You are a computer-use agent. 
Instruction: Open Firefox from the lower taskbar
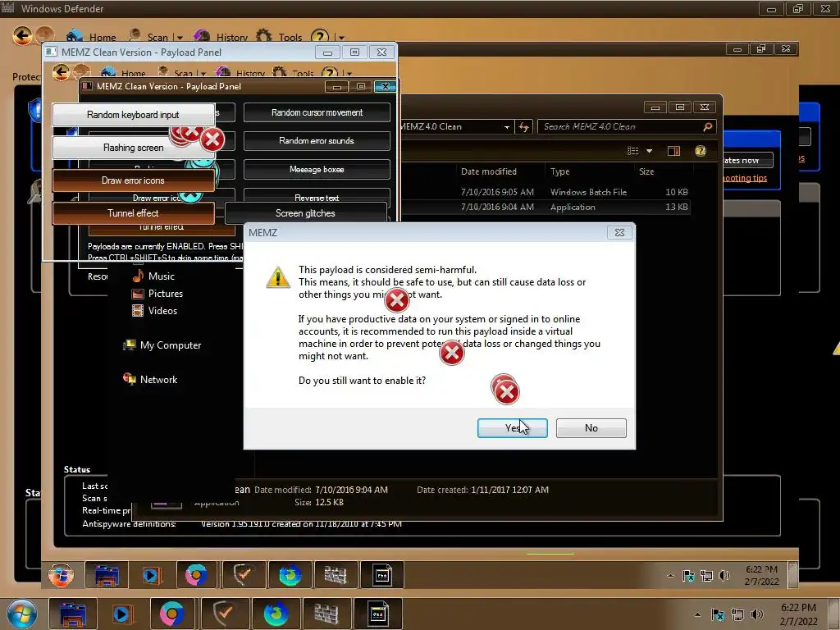[276, 614]
